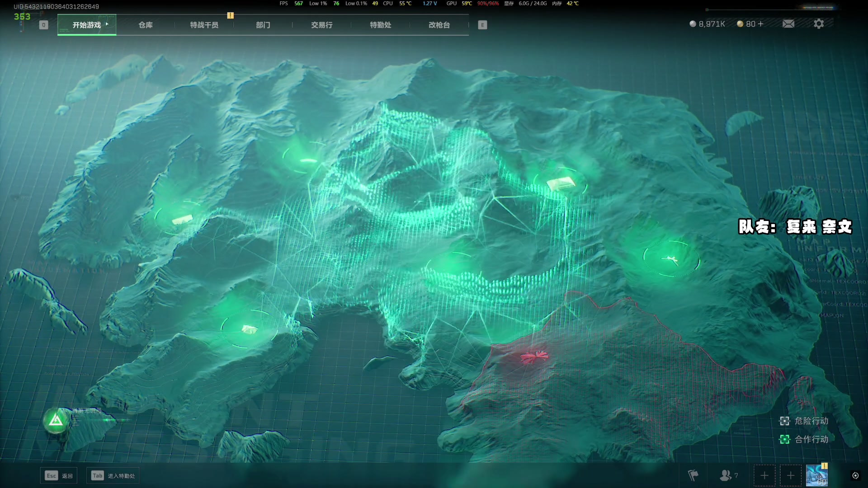868x488 pixels.
Task: Select the green ring marker on the northern mountains
Action: [x=307, y=159]
